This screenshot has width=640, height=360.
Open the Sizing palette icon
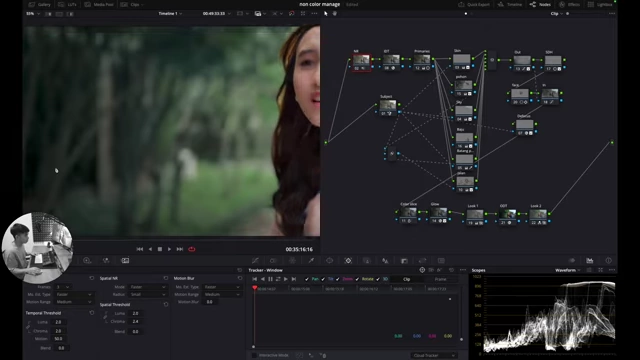422,260
